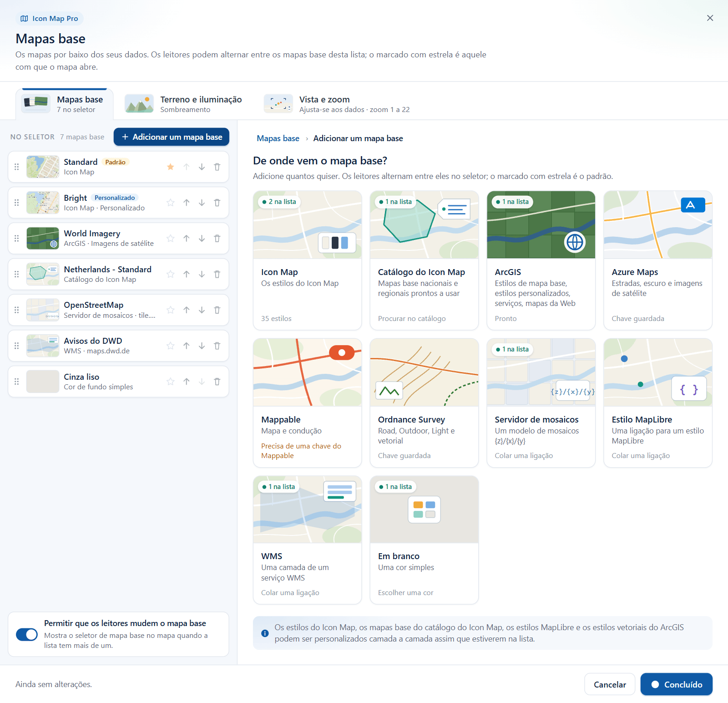Choose the Icon Map source card

308,260
